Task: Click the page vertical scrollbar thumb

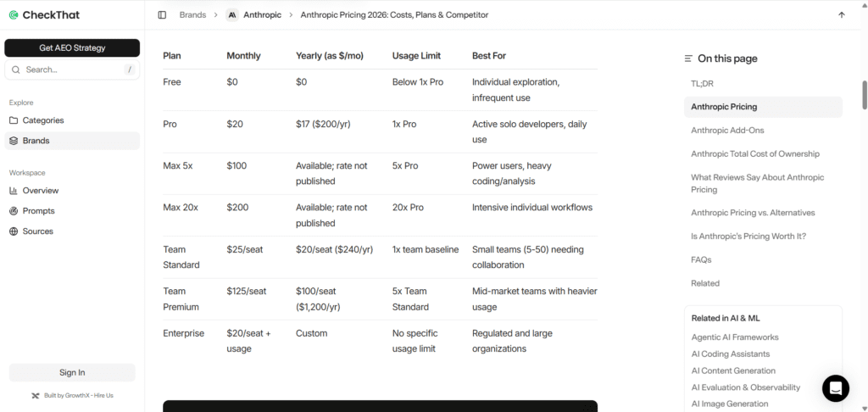Action: tap(864, 95)
